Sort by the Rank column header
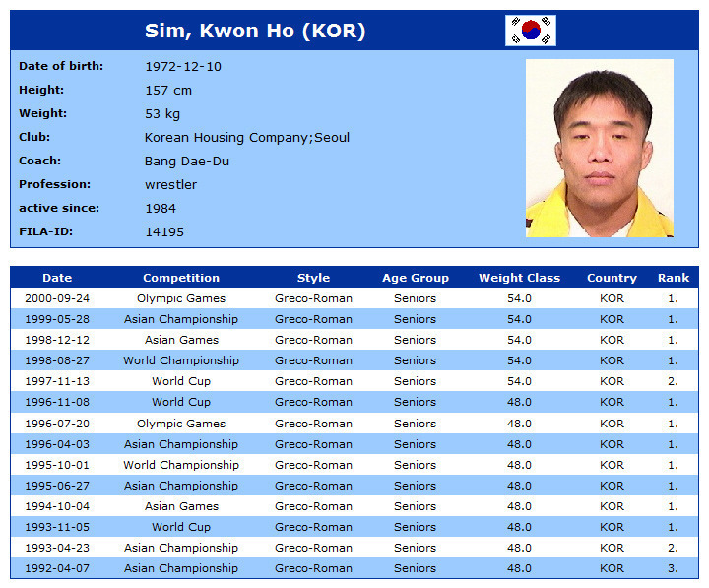This screenshot has height=588, width=709. coord(674,278)
